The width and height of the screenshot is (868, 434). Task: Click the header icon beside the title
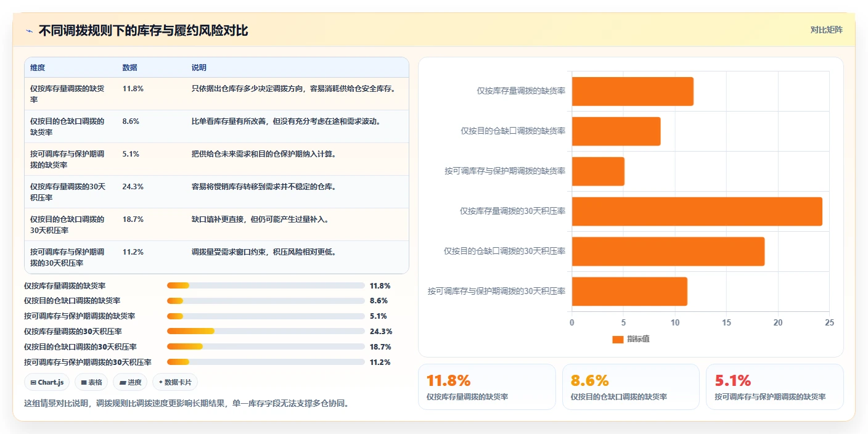29,31
